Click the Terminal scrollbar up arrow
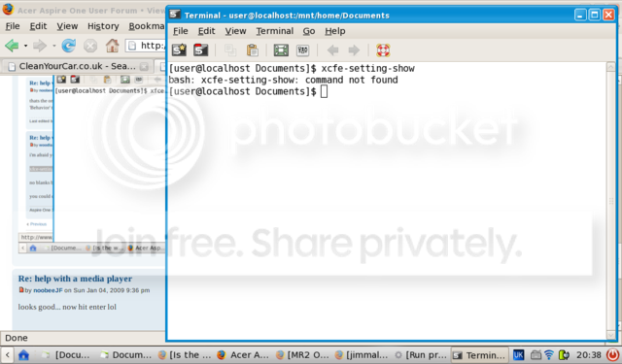622x364 pixels. coord(611,67)
